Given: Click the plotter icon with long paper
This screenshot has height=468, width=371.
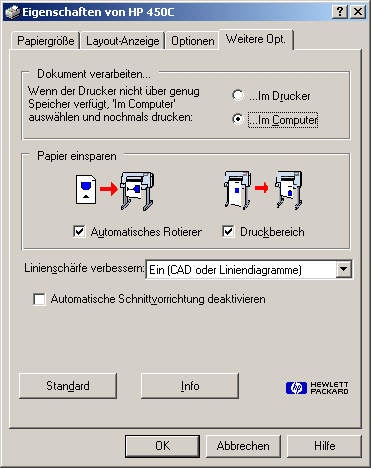Looking at the screenshot, I should click(238, 190).
